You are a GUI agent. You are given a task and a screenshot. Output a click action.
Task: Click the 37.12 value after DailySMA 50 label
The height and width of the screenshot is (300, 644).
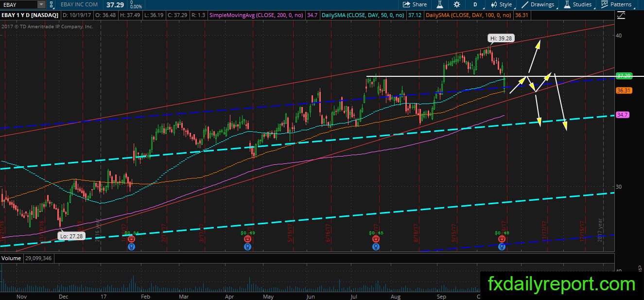(415, 16)
